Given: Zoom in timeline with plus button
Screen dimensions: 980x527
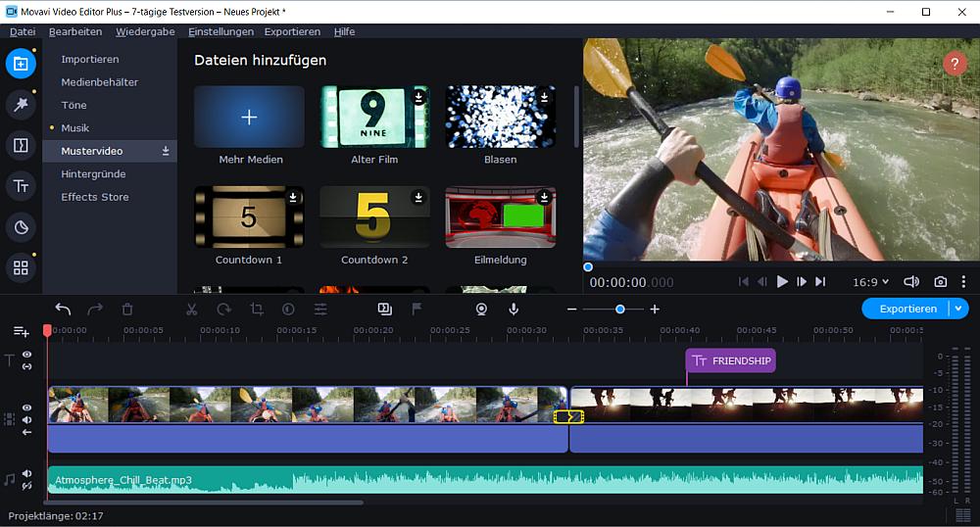Looking at the screenshot, I should click(x=655, y=310).
